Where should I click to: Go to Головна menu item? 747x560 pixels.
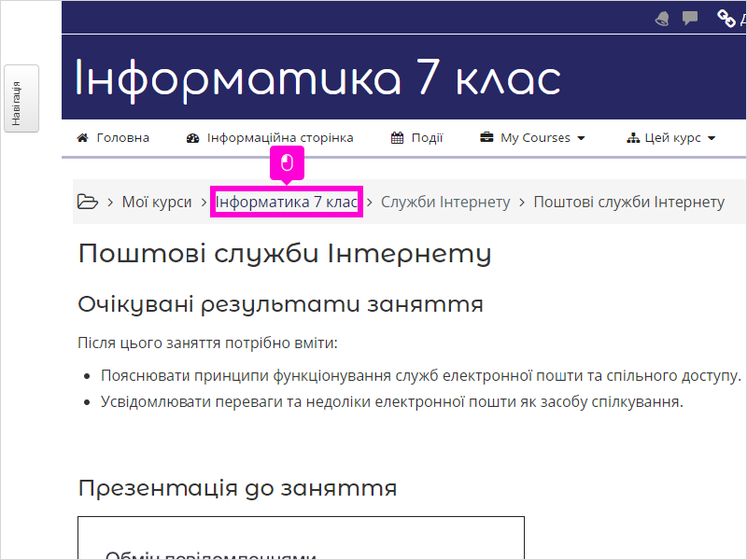122,138
